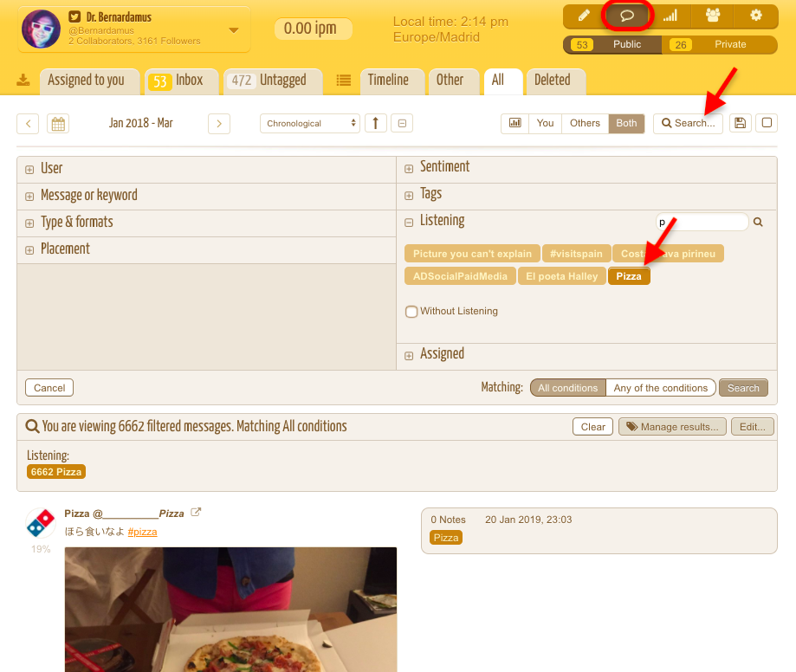Image resolution: width=796 pixels, height=672 pixels.
Task: Click the download inbox tray icon
Action: 23,81
